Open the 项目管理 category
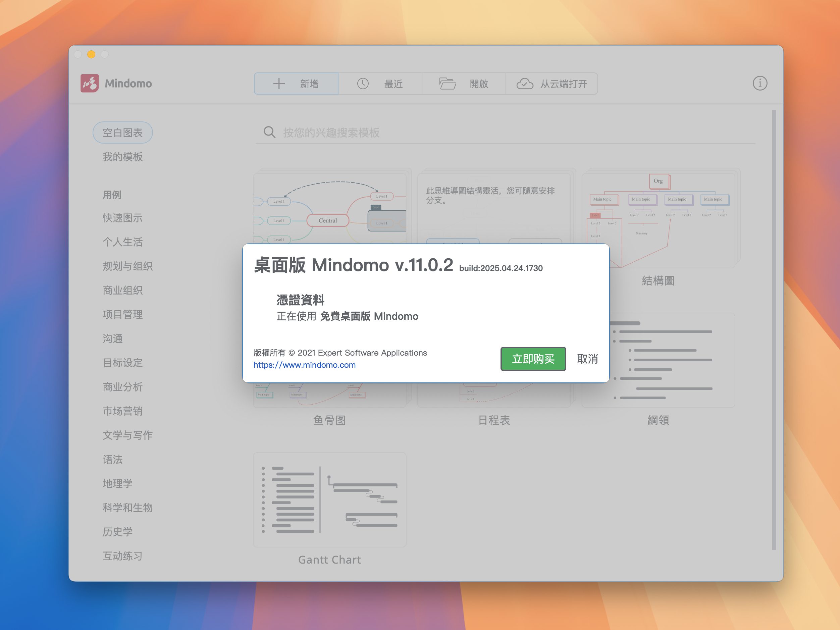The width and height of the screenshot is (840, 630). coord(122,314)
